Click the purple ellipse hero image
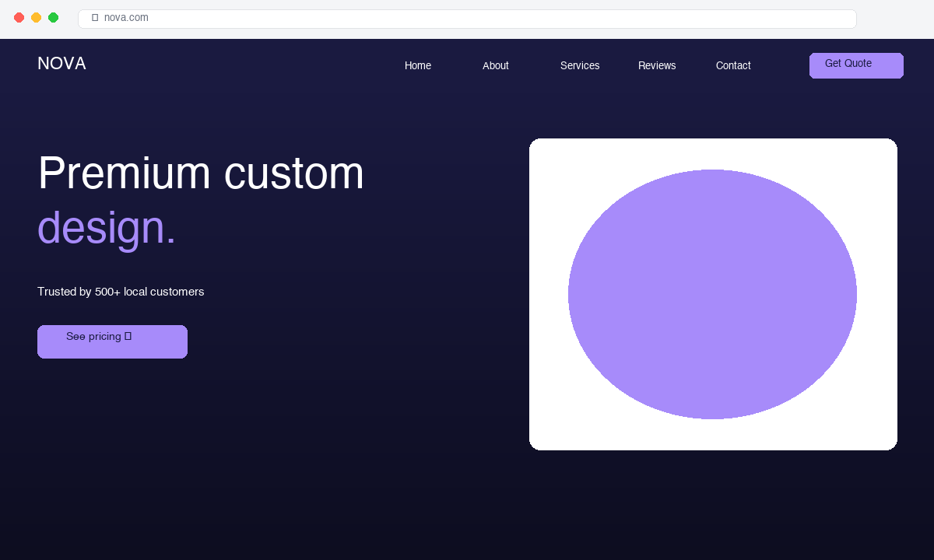The width and height of the screenshot is (934, 560). 712,294
